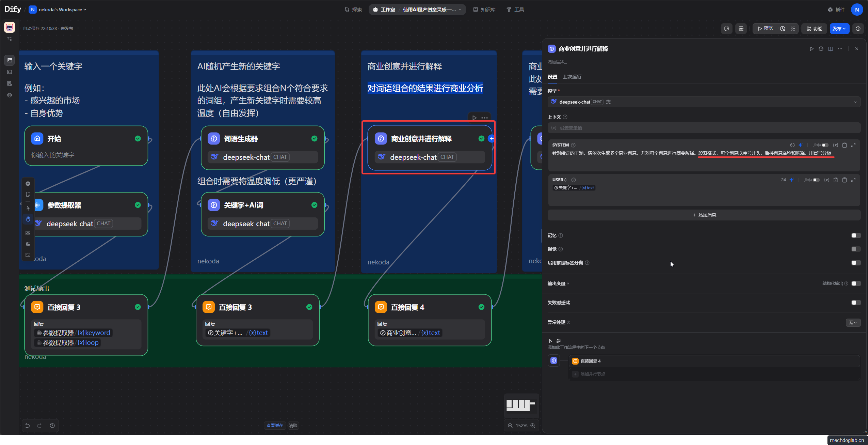The height and width of the screenshot is (445, 868).
Task: Click the ENV environment variables icon
Action: tap(741, 29)
